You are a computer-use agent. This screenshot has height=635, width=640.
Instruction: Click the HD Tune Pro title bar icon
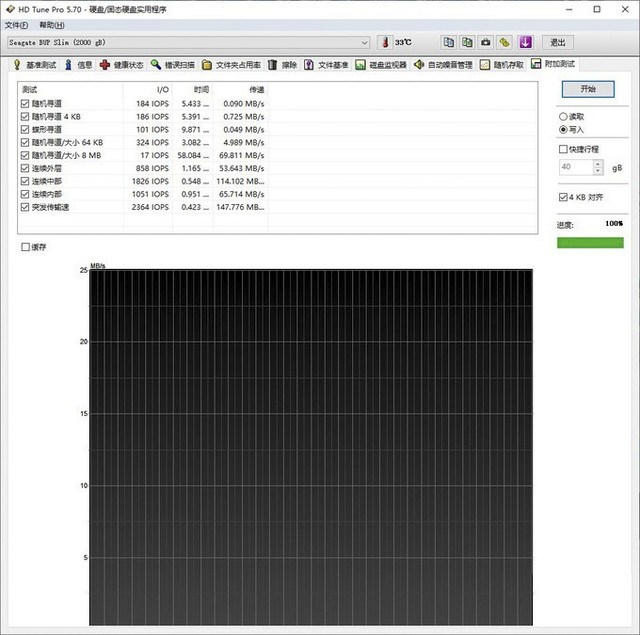(x=10, y=9)
